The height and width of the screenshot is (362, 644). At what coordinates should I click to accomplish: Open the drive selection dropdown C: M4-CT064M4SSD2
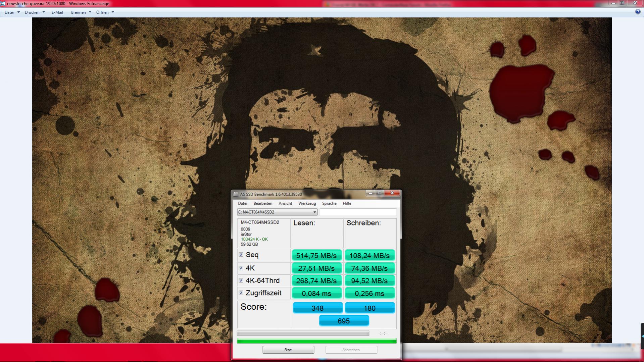(277, 212)
